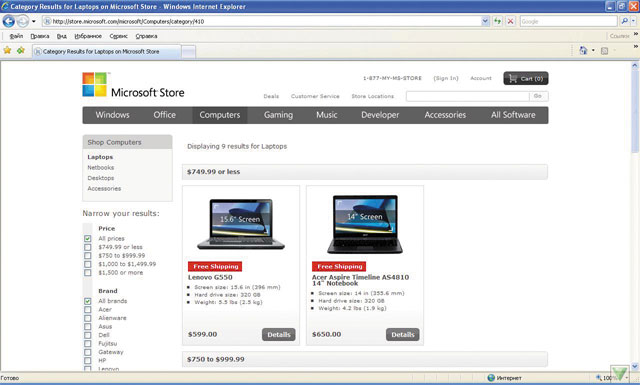Click Details button for Acer Aspire Timeline
Screen dimensions: 640x385
click(402, 334)
